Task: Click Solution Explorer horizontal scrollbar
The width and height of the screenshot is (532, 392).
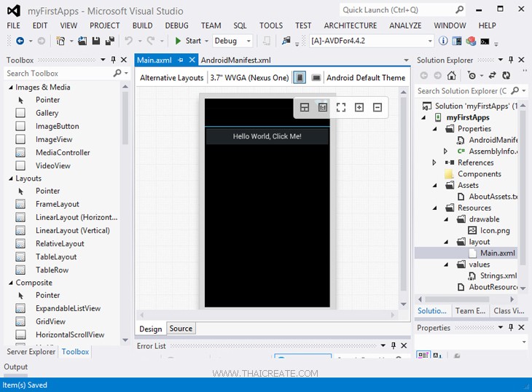Action: point(466,299)
